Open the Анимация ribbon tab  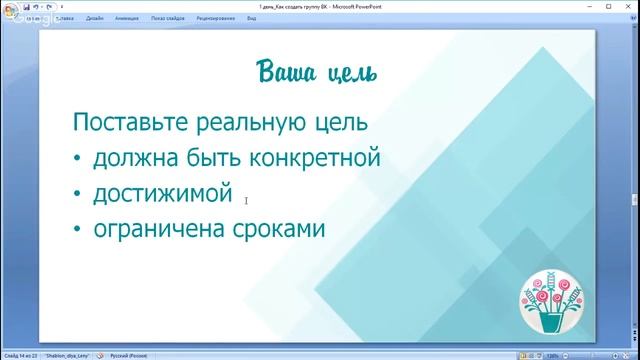click(x=127, y=18)
